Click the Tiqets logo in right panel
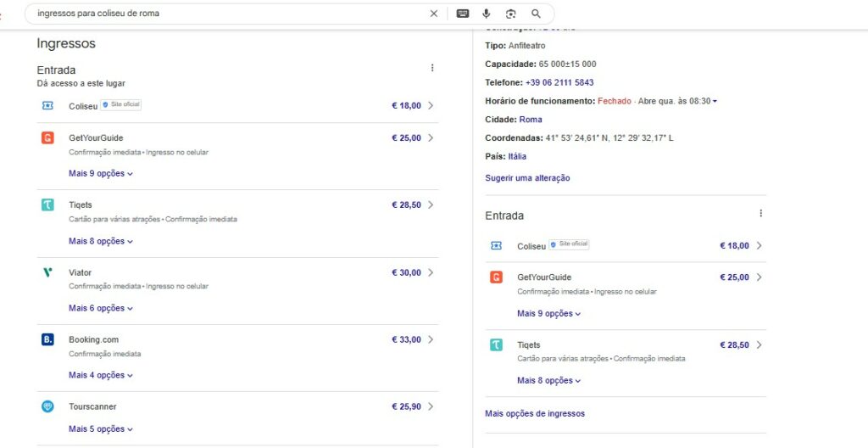 tap(496, 344)
